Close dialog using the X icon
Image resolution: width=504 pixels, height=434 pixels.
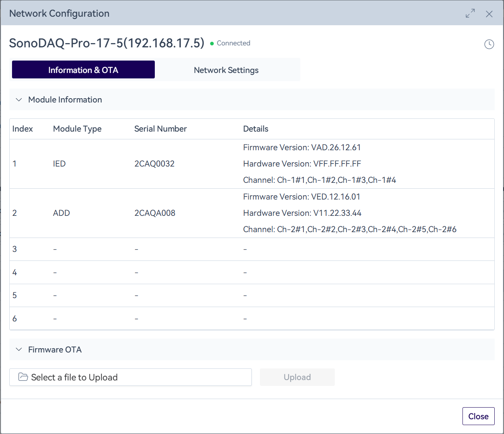pos(489,14)
